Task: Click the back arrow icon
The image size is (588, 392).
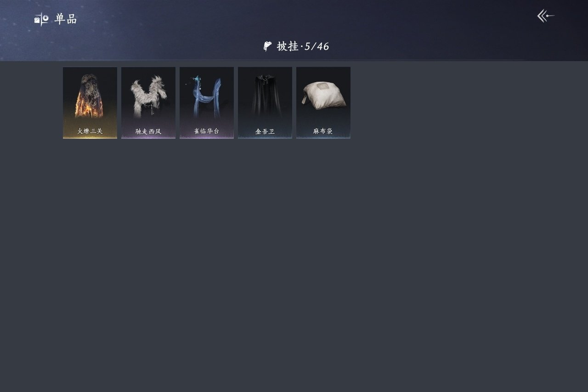Action: tap(546, 16)
